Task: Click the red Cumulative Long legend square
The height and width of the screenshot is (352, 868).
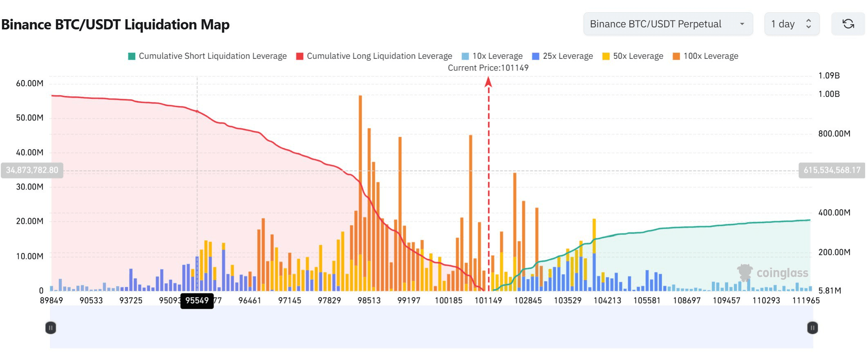Action: click(300, 56)
